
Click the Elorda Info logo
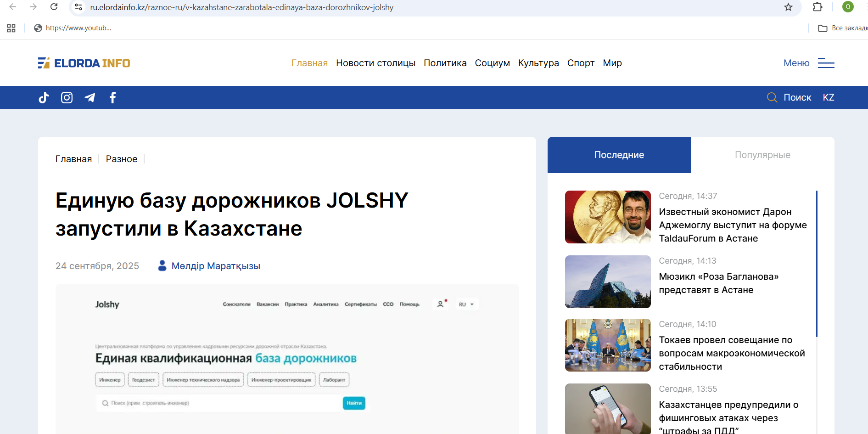84,63
